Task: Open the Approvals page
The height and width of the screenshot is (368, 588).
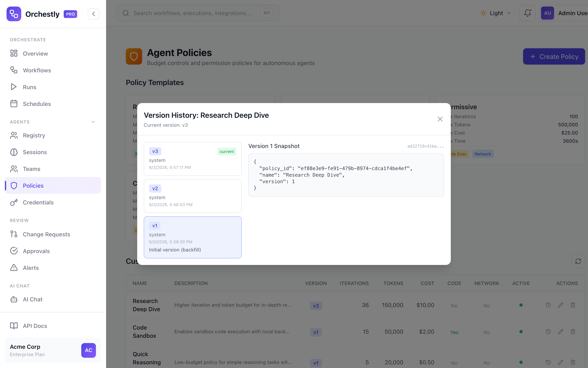Action: click(x=53, y=251)
